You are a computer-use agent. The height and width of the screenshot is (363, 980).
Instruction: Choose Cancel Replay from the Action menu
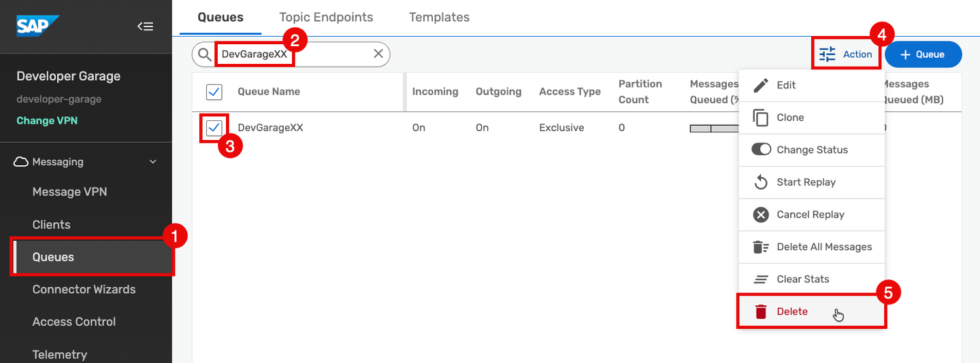point(812,214)
